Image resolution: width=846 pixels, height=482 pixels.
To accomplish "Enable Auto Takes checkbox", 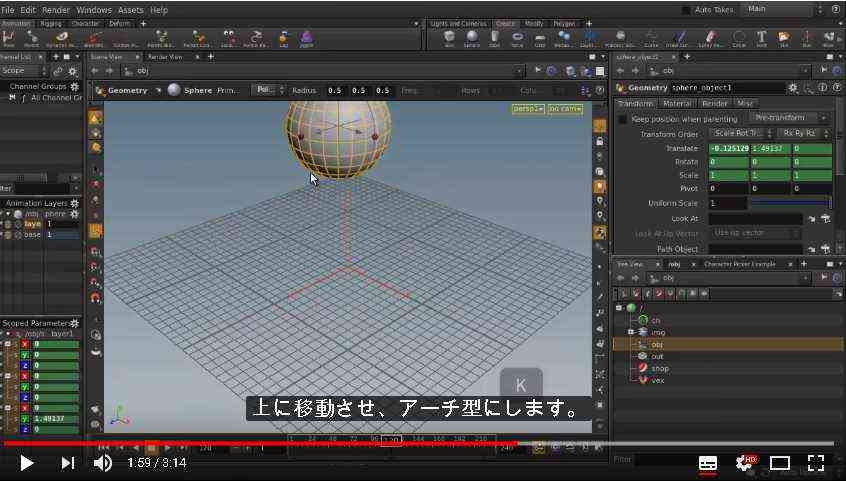I will tap(686, 10).
